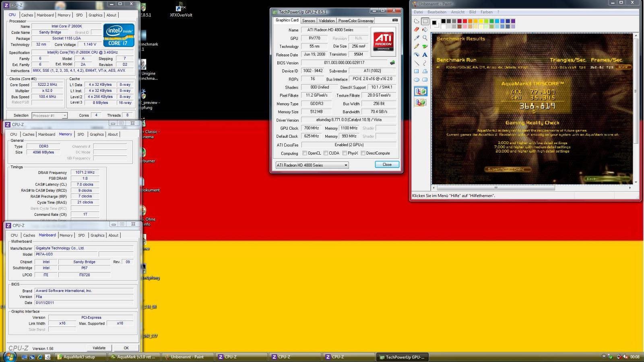Screen dimensions: 644x362
Task: Open the PowerColor Giveaway tab in GPU-Z
Action: (x=356, y=21)
